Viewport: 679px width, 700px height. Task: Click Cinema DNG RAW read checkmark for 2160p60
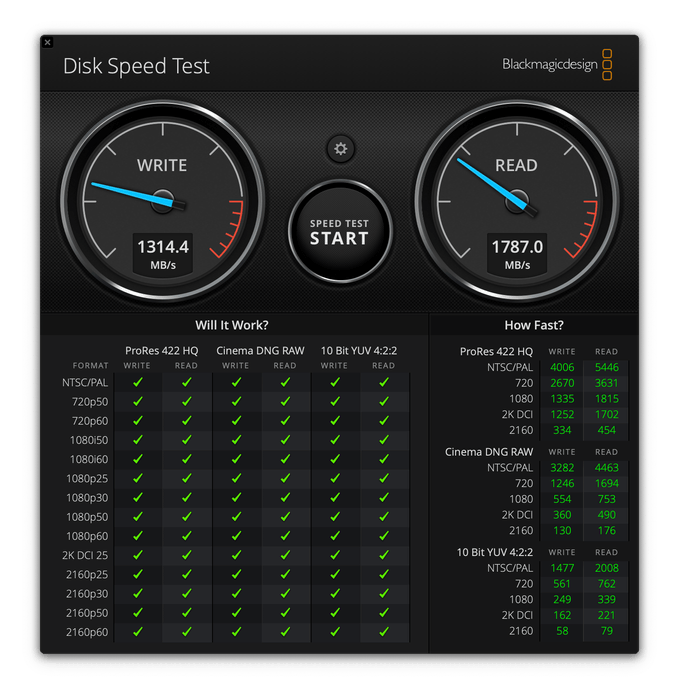(x=285, y=632)
